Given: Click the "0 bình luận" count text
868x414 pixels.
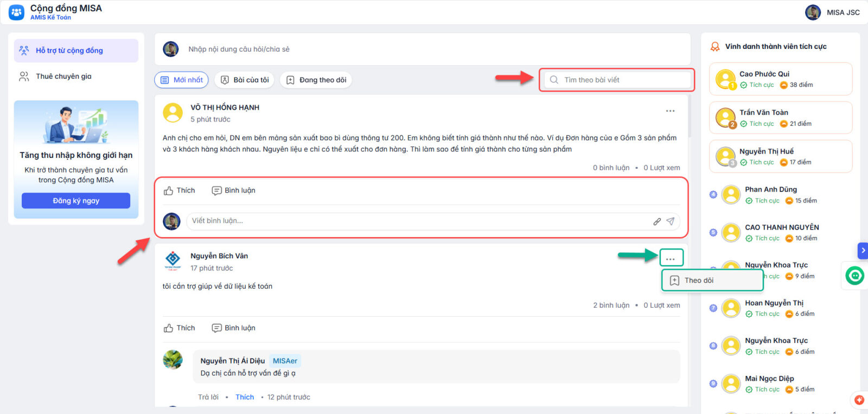Looking at the screenshot, I should point(611,168).
